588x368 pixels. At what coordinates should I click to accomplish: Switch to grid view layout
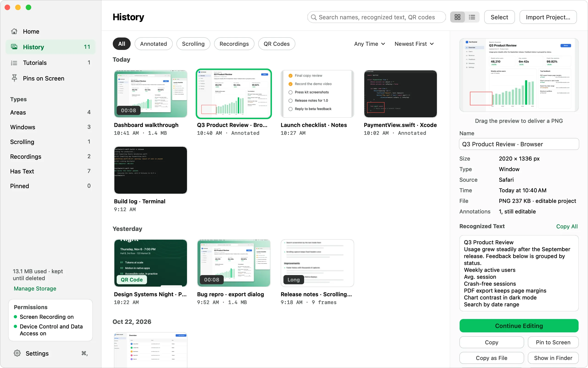457,17
